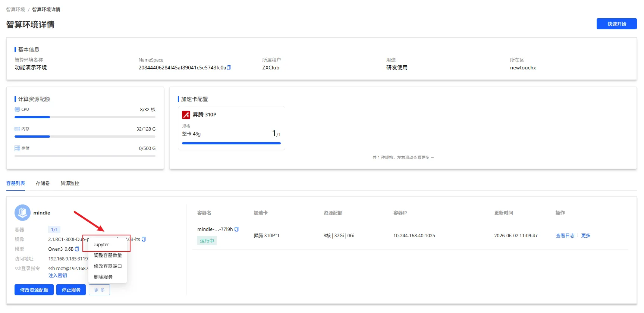Switch to the 存储卷 tab
Image resolution: width=644 pixels, height=313 pixels.
click(x=43, y=183)
